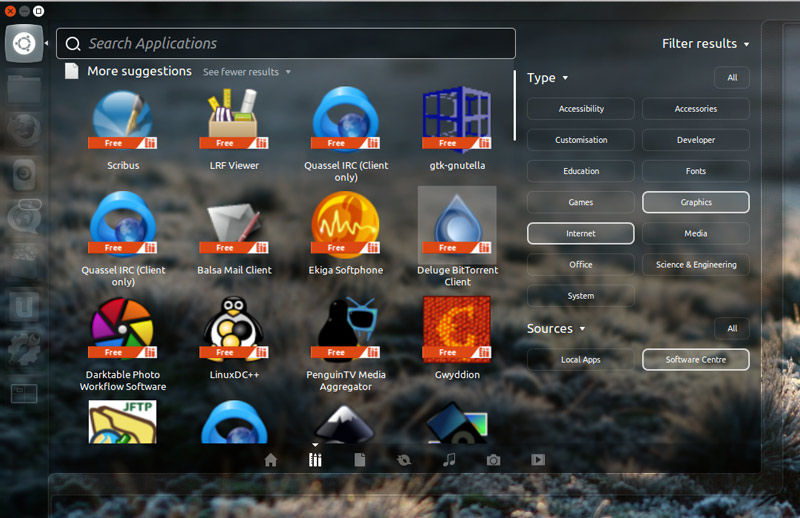Switch to the Applications lens icon
The image size is (800, 518).
pos(315,460)
